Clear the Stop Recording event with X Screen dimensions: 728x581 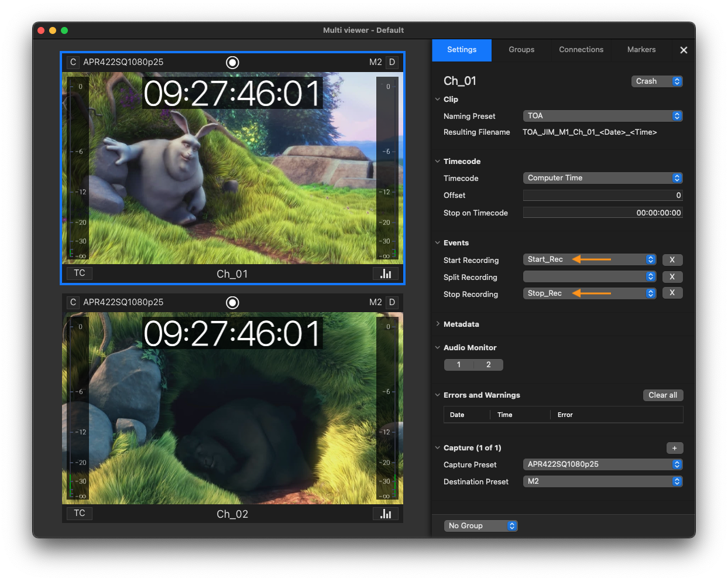point(672,293)
